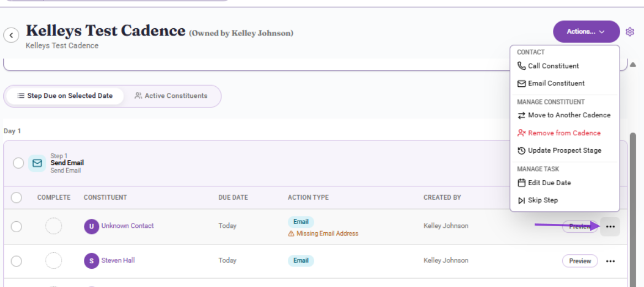The height and width of the screenshot is (287, 644).
Task: Click the purple U avatar for Unknown Contact
Action: [x=92, y=226]
